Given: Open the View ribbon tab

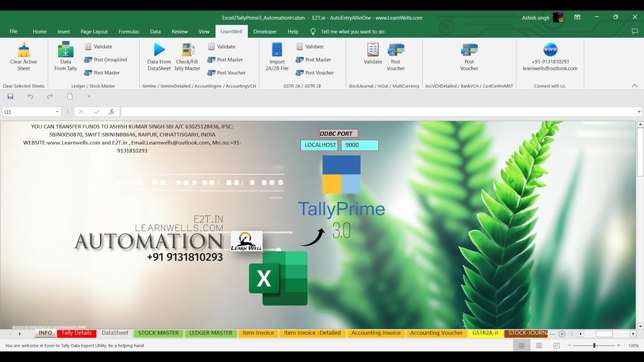Looking at the screenshot, I should (204, 31).
